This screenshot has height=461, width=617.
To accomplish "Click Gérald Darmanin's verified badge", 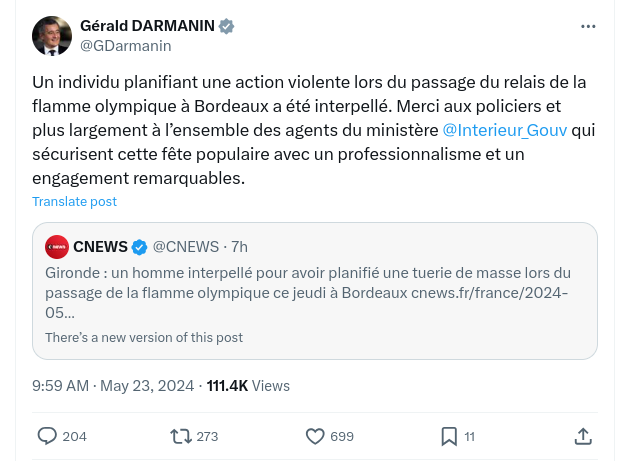I will pyautogui.click(x=227, y=26).
